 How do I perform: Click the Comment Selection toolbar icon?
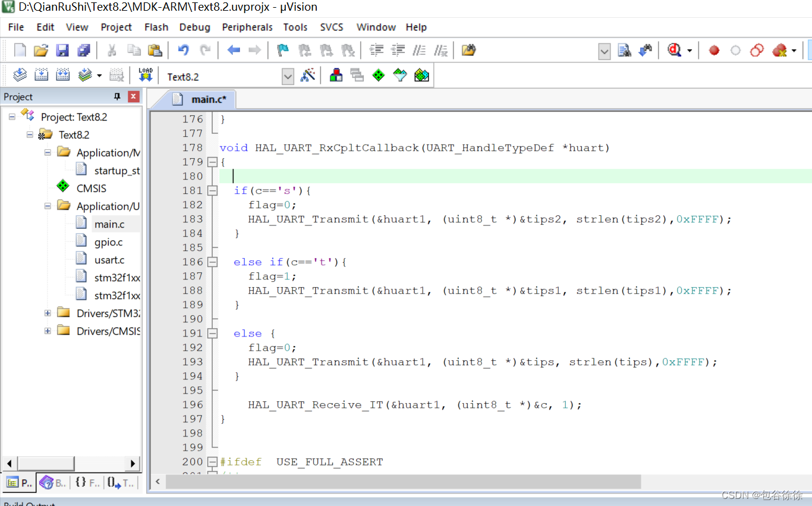point(419,50)
